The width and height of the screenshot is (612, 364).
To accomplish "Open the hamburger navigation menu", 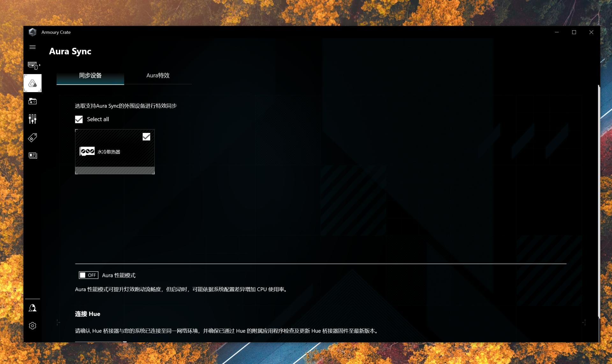I will click(33, 47).
